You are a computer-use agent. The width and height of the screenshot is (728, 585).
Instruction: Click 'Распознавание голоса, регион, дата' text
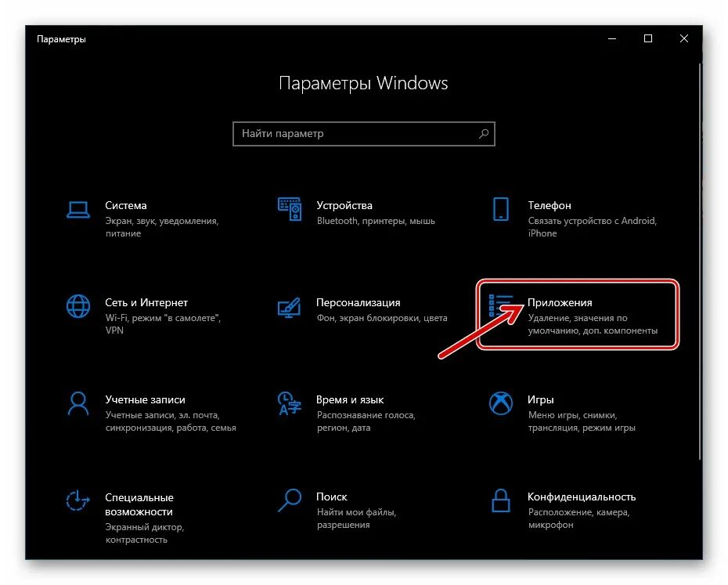(x=366, y=421)
